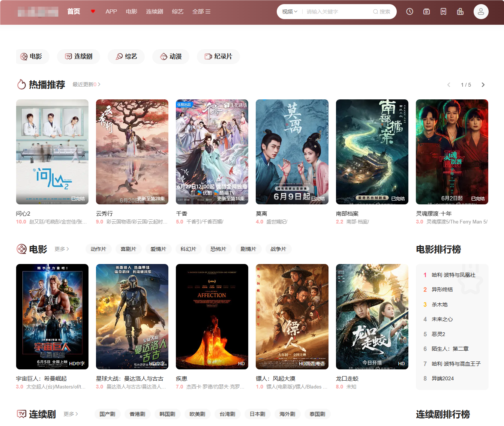Click the film reel icon beside 电影 section
The image size is (504, 426).
[21, 249]
